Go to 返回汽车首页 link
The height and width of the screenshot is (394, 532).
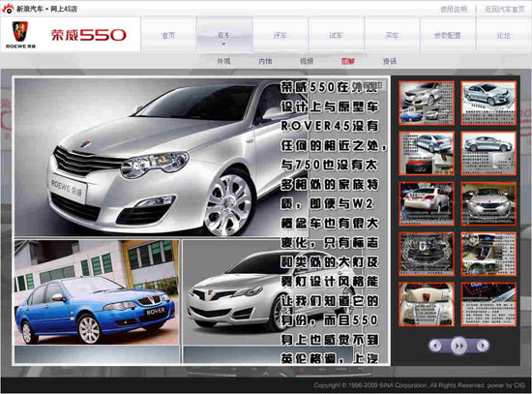[505, 9]
